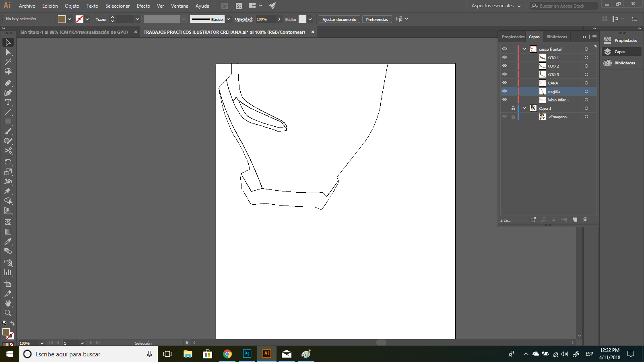Collapse the Capa 1 layer
The image size is (644, 362).
coord(524,108)
